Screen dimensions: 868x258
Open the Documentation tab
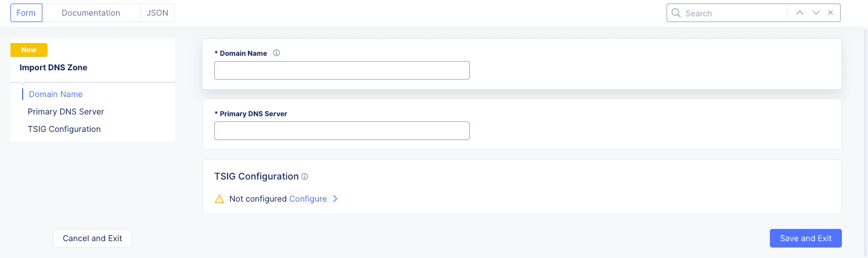[91, 13]
